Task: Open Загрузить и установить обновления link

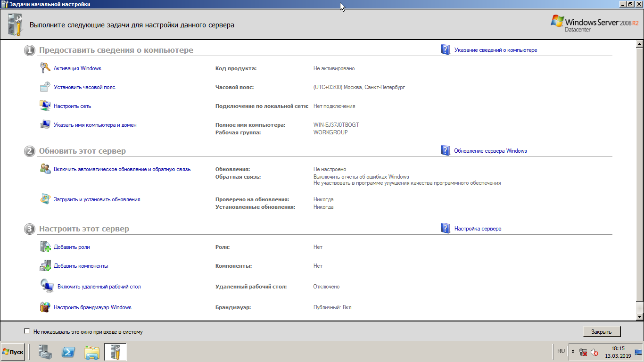Action: pos(97,199)
